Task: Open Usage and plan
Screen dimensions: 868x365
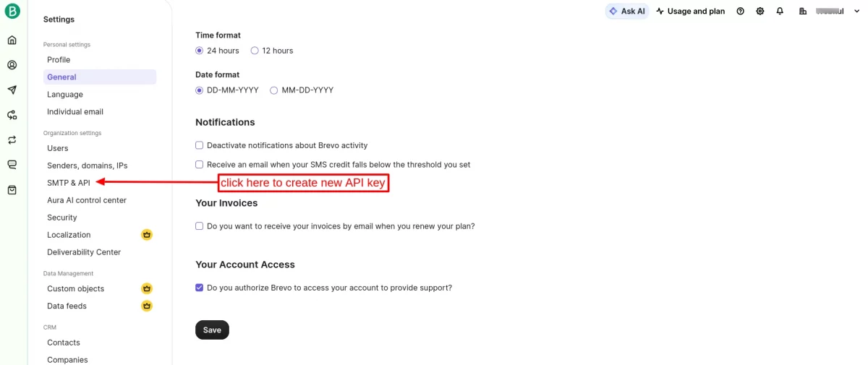Action: (690, 12)
